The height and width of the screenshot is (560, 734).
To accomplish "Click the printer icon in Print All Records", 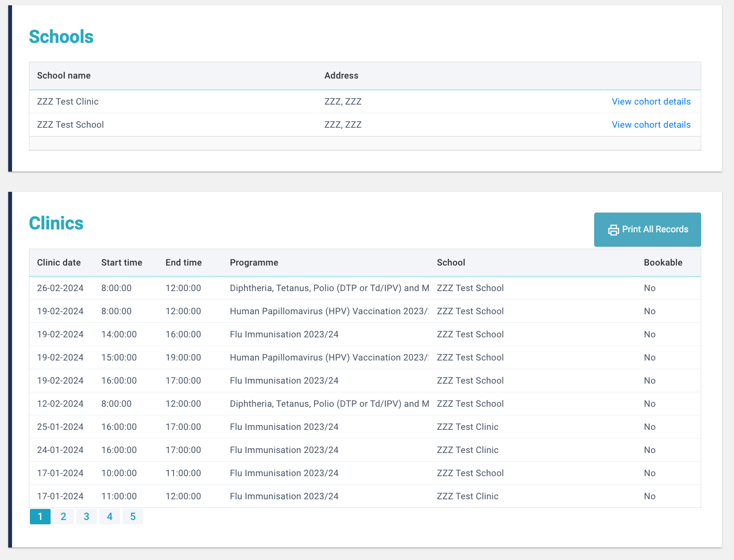I will click(x=613, y=230).
